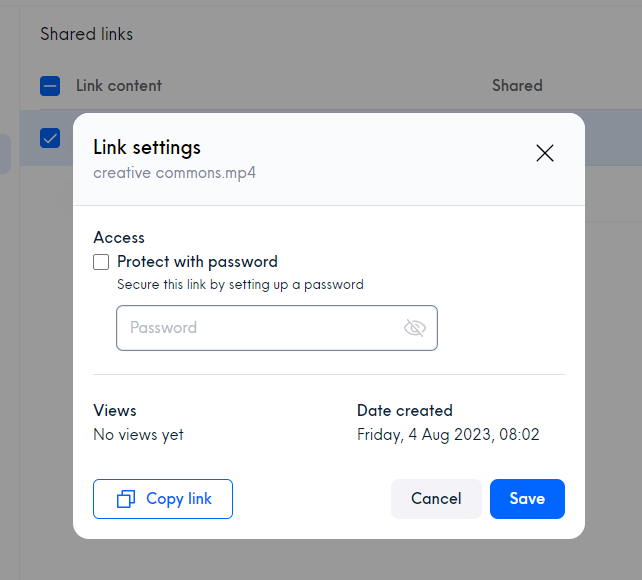Click the Date created label
642x580 pixels.
[405, 410]
